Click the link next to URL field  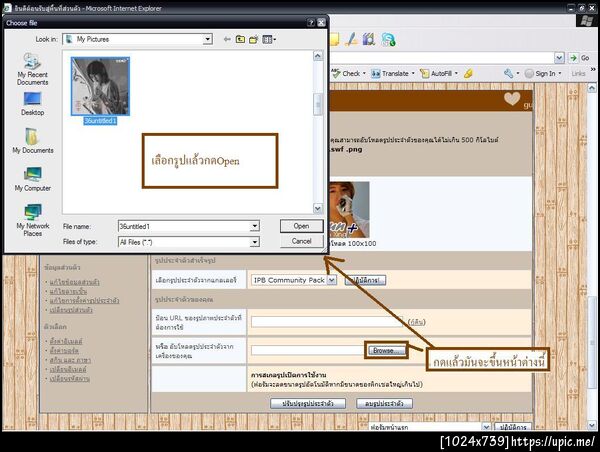click(417, 322)
